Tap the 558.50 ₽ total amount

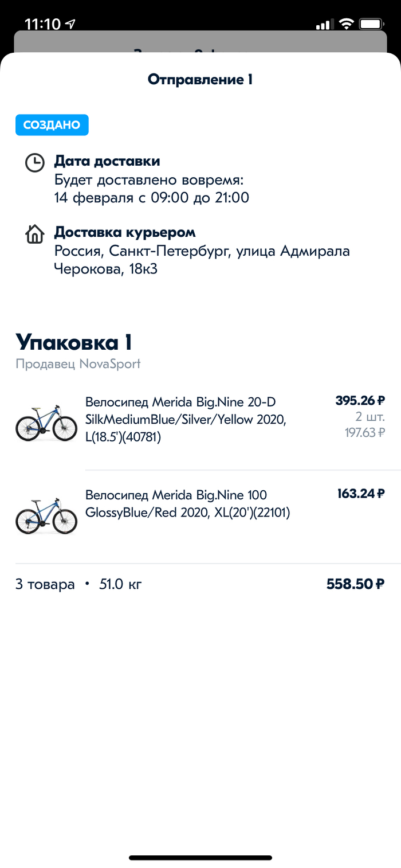click(x=355, y=584)
